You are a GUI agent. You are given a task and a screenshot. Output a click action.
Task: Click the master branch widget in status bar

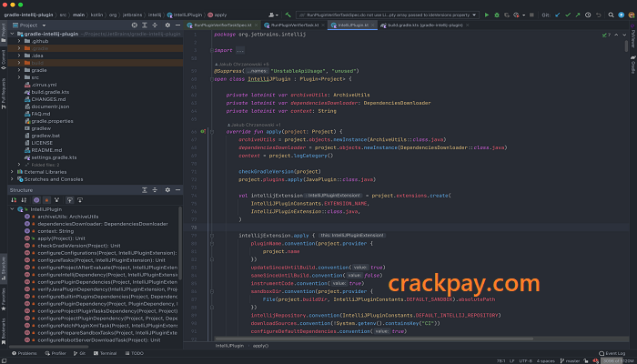point(570,360)
